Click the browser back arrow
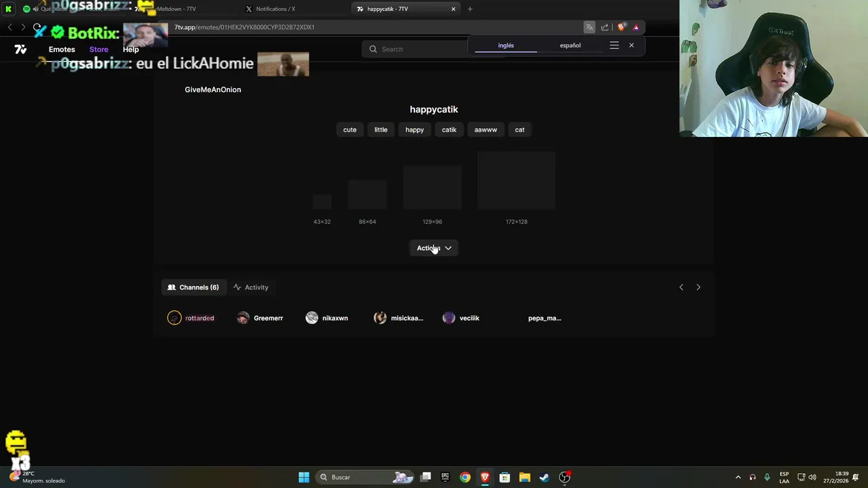This screenshot has width=868, height=488. tap(9, 27)
